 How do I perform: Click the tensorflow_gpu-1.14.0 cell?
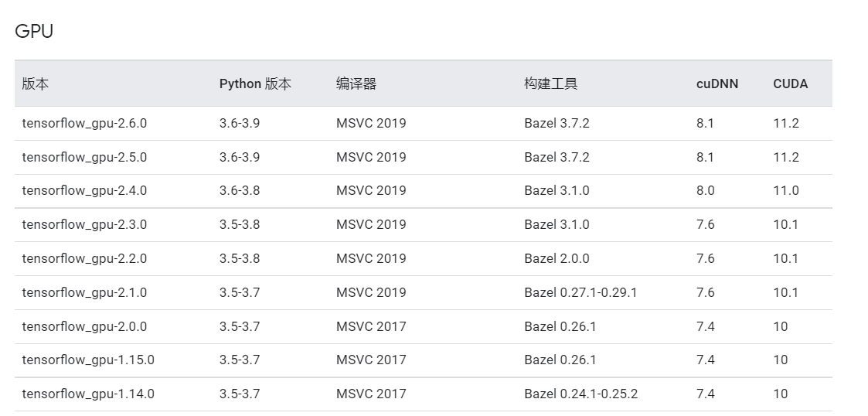point(88,394)
